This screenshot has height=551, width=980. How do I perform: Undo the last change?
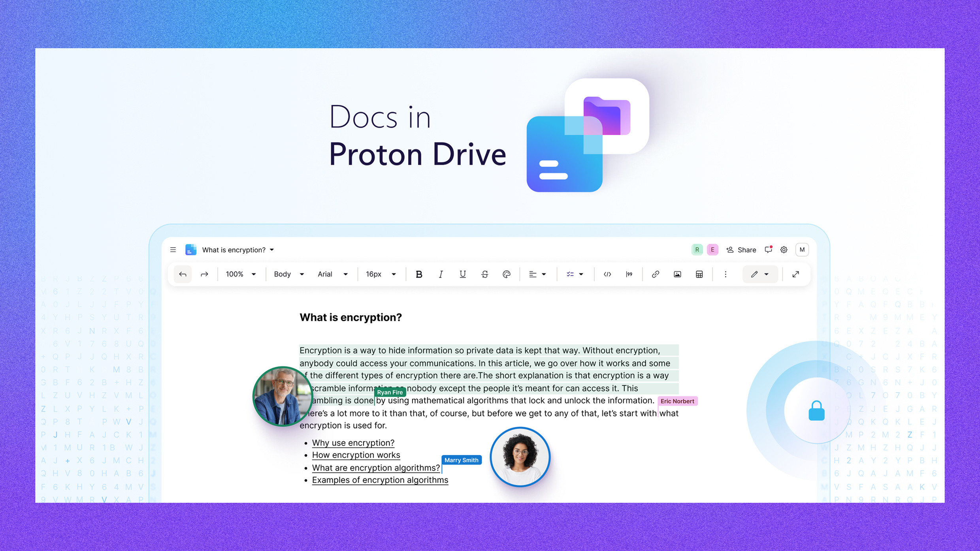tap(183, 274)
